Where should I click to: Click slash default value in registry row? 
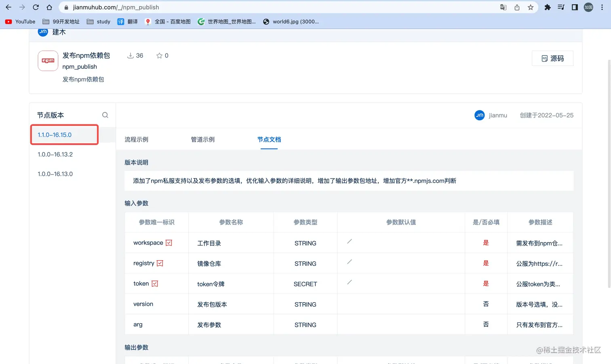coord(350,262)
